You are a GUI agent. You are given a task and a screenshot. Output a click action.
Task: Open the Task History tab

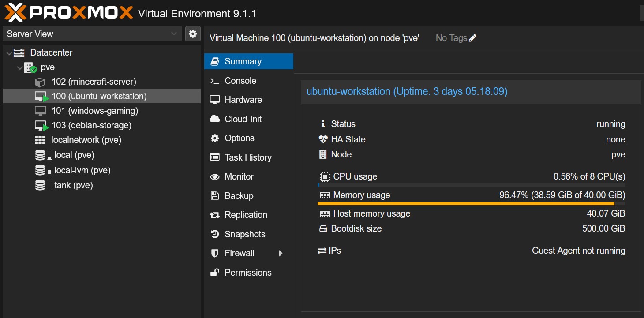pos(249,157)
